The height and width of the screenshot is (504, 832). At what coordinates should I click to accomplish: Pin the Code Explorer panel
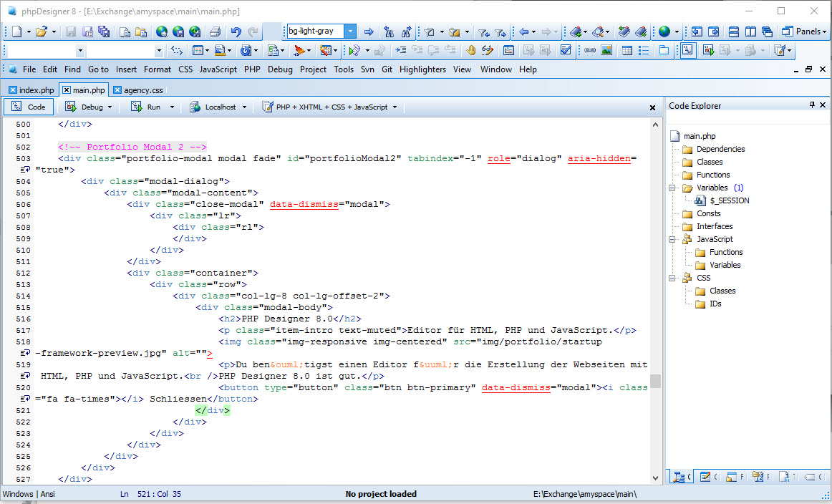(x=812, y=105)
